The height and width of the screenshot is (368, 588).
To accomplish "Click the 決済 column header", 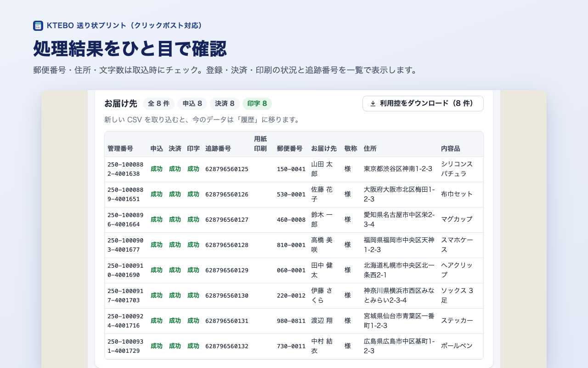I will [175, 149].
